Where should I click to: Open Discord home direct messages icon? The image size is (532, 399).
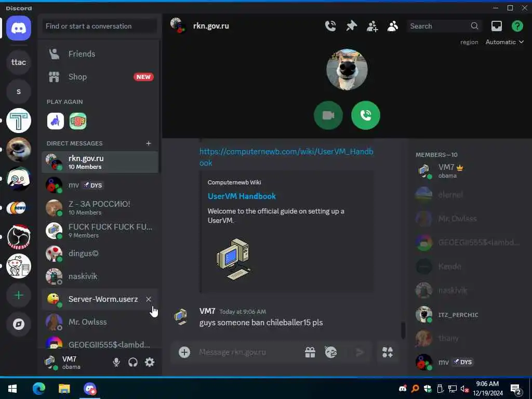pos(19,28)
